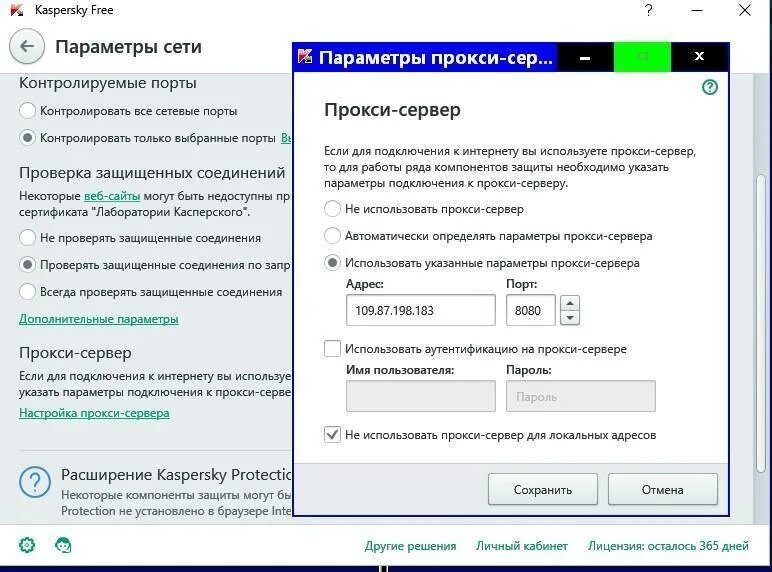Select 'Проверять защищенные соединения по запросу' radio
Viewport: 772px width, 572px height.
27,265
